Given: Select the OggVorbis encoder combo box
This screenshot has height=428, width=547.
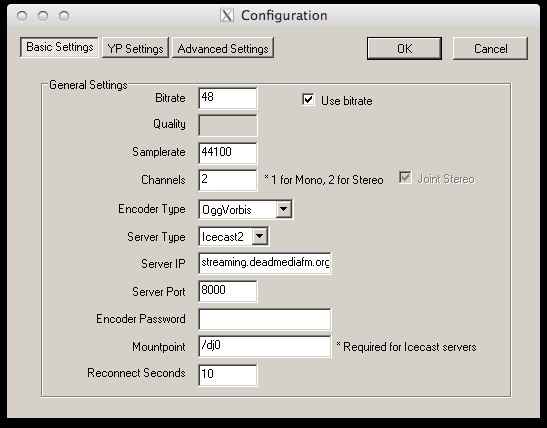Looking at the screenshot, I should pyautogui.click(x=246, y=209).
